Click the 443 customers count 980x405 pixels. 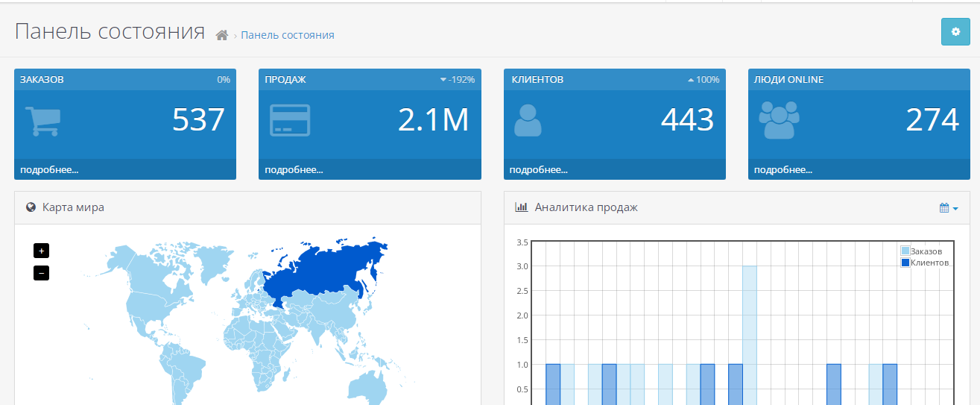[687, 120]
